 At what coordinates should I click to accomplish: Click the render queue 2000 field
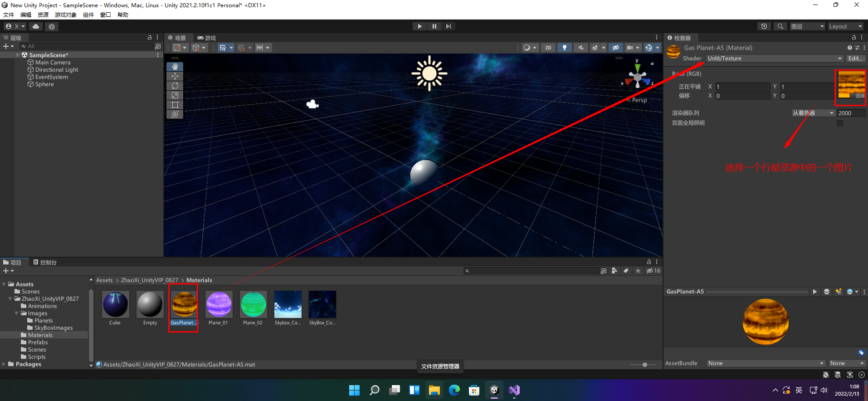[851, 113]
